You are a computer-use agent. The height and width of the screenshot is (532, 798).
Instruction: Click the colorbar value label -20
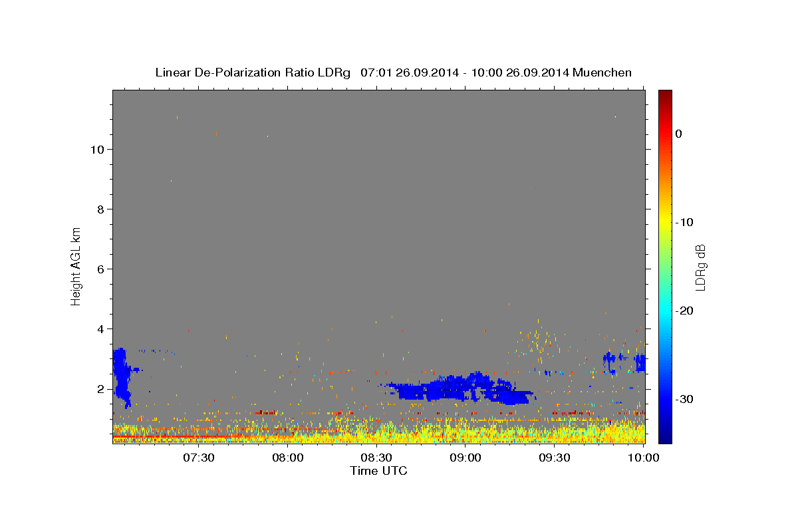685,311
